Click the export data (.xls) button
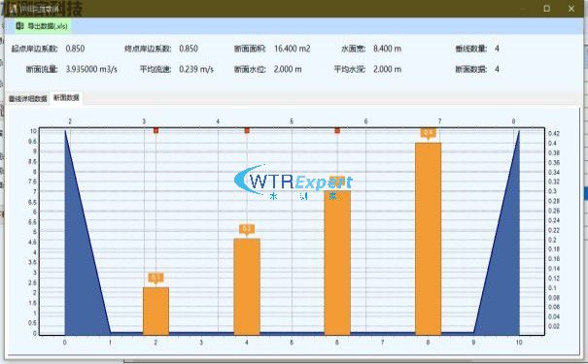588x364 pixels. click(x=42, y=26)
